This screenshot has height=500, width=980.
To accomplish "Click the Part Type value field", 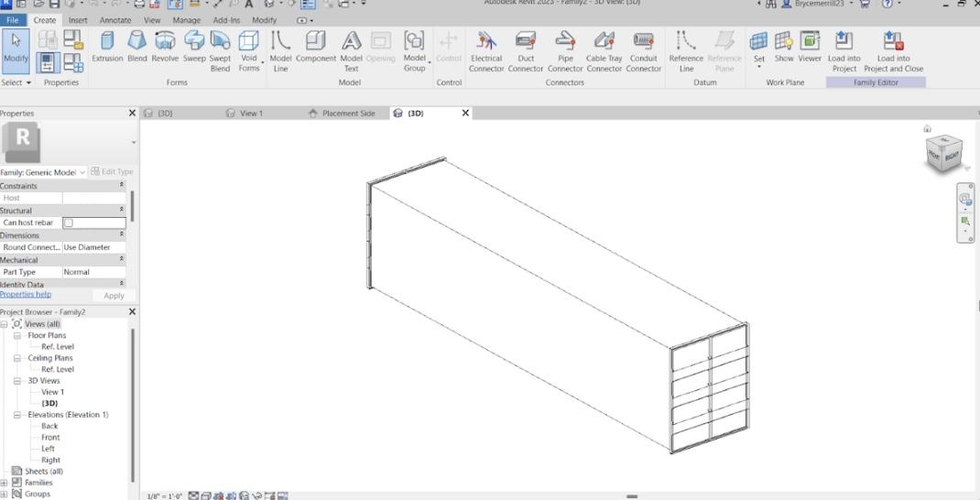I will point(93,272).
